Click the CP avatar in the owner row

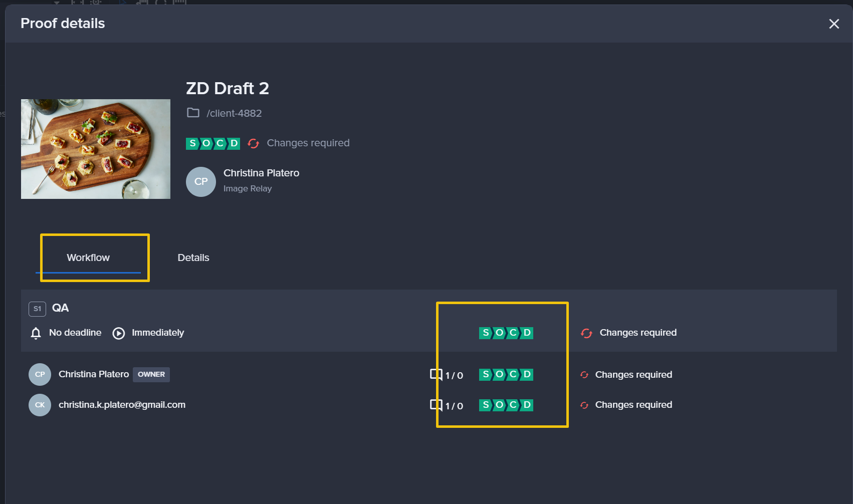tap(40, 374)
